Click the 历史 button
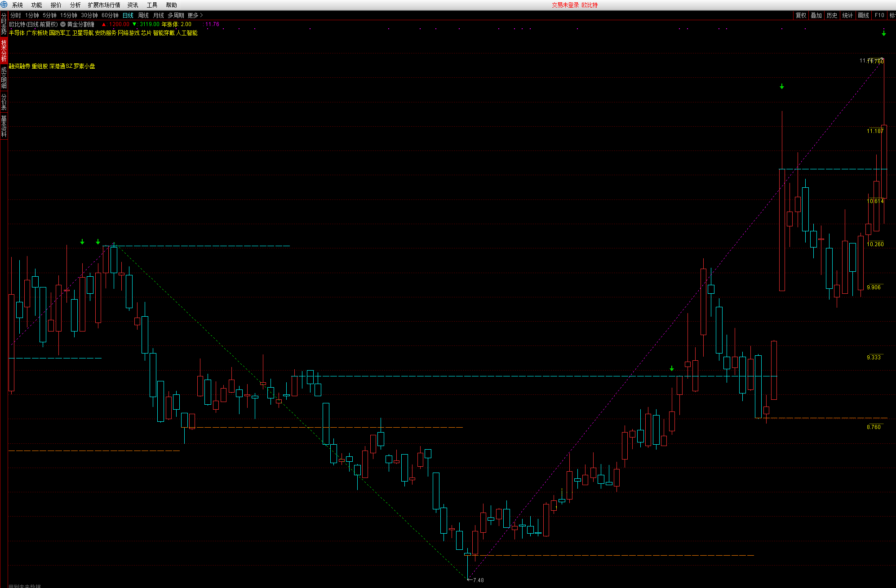Screen dimensions: 896x588 (832, 15)
